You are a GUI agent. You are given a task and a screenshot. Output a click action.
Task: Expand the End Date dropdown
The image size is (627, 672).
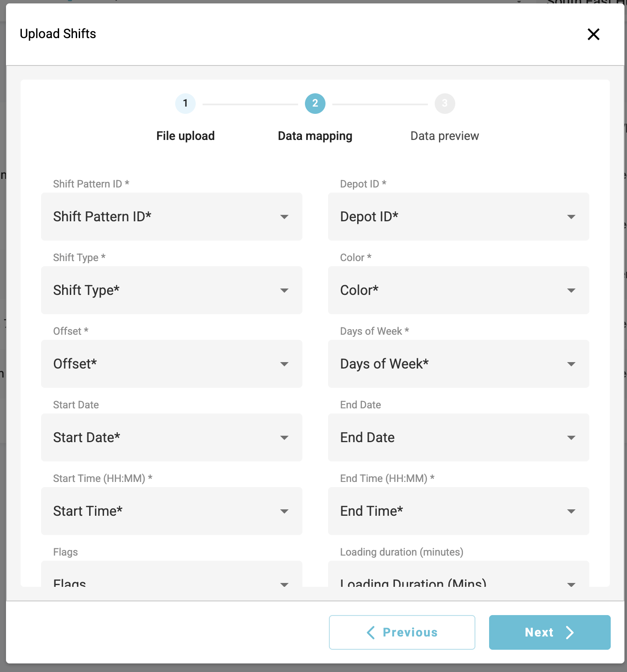pos(458,437)
